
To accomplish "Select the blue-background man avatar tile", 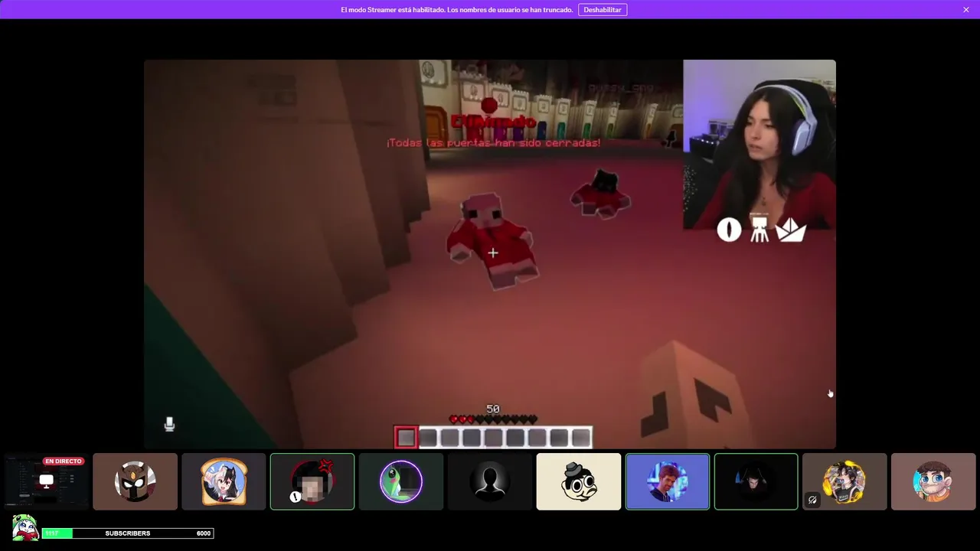I will click(x=668, y=481).
